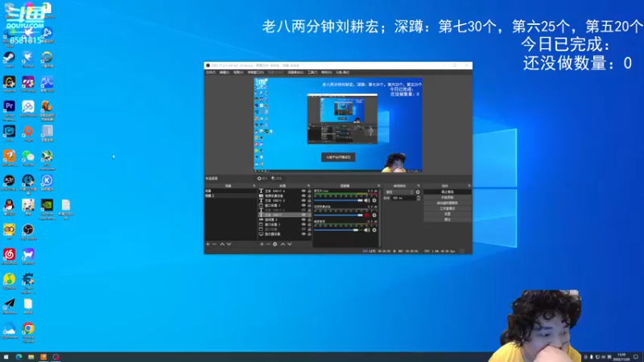644x362 pixels.
Task: Click the 启动虚拟摄像机 button
Action: (x=448, y=203)
